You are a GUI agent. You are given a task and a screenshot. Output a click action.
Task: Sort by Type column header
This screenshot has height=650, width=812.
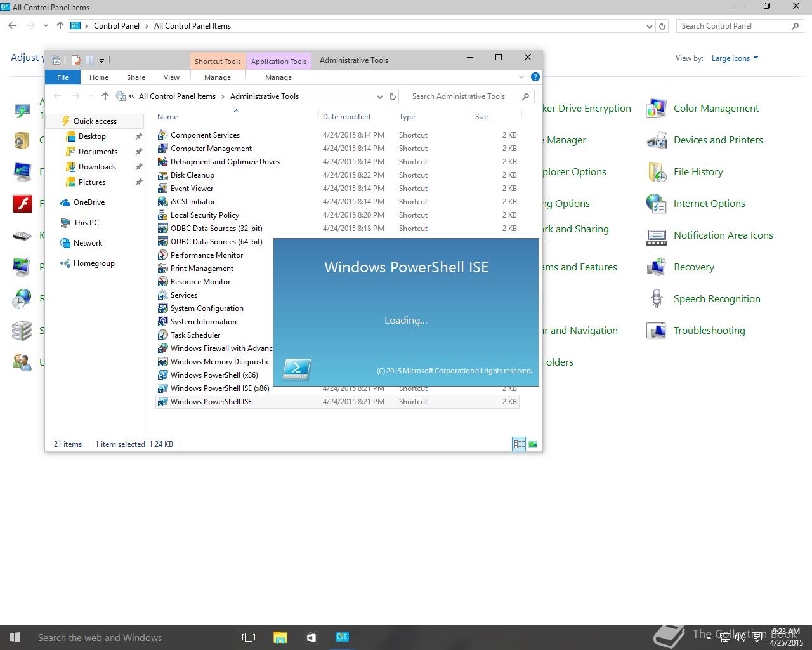[x=407, y=117]
